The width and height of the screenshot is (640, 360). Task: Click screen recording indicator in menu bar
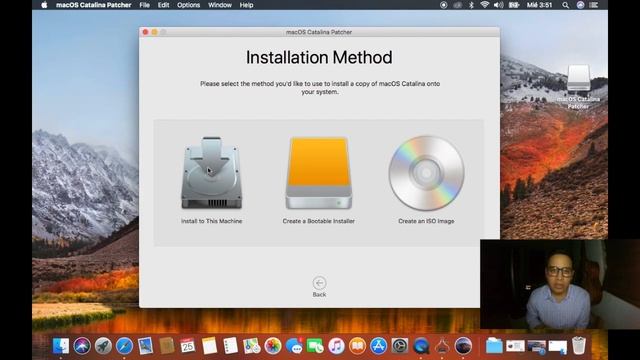point(444,5)
